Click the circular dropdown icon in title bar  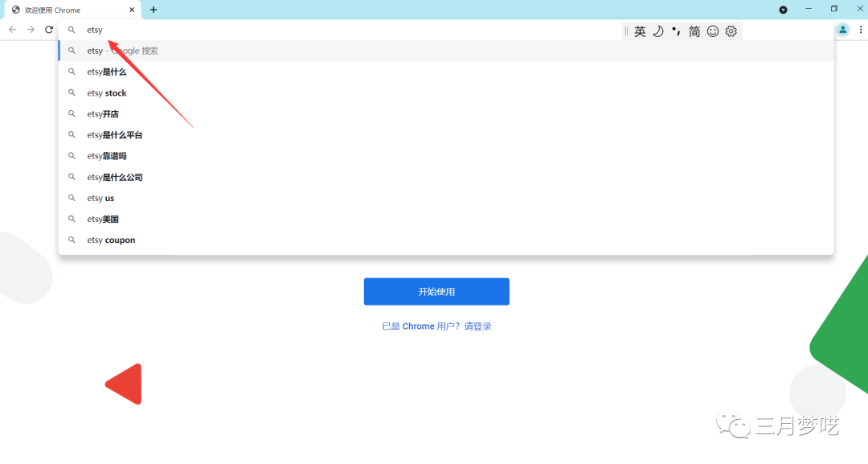pyautogui.click(x=783, y=10)
